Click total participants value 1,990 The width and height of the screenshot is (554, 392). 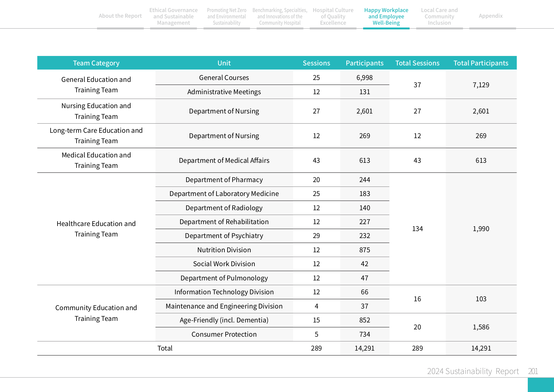click(x=481, y=229)
